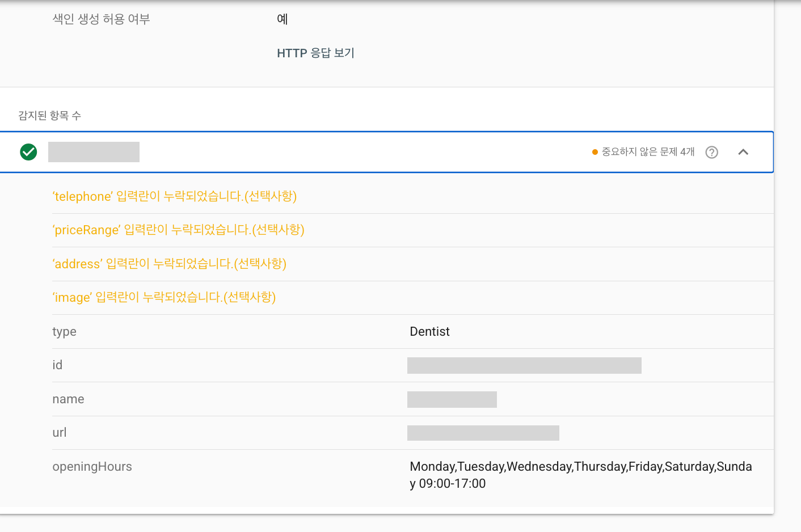Select the 'telephone' missing field warning
The height and width of the screenshot is (532, 801).
[x=175, y=196]
